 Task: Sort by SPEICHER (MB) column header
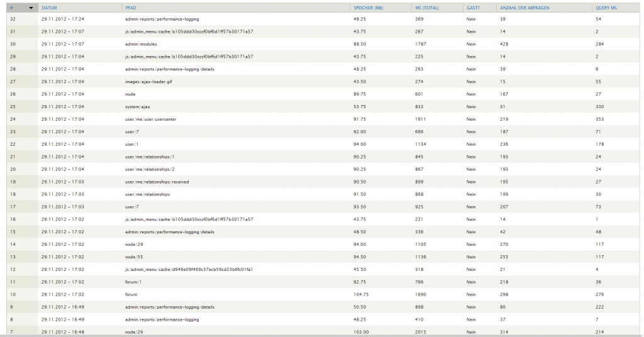368,8
